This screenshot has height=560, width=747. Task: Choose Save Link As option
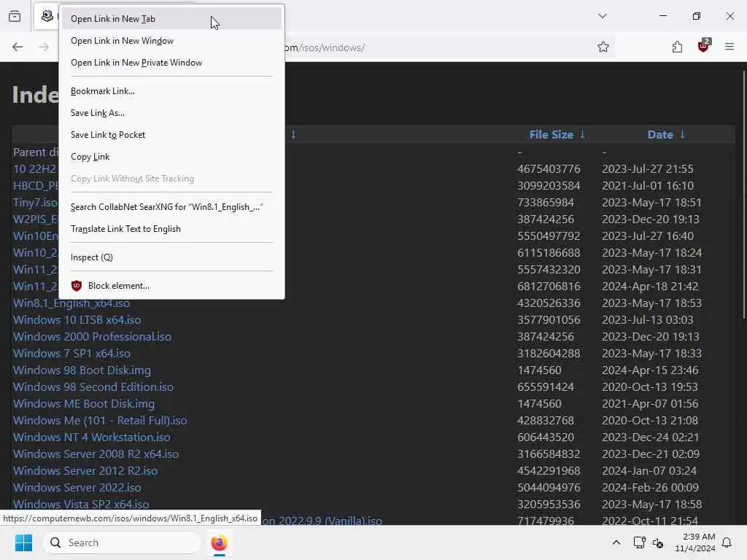coord(171,113)
